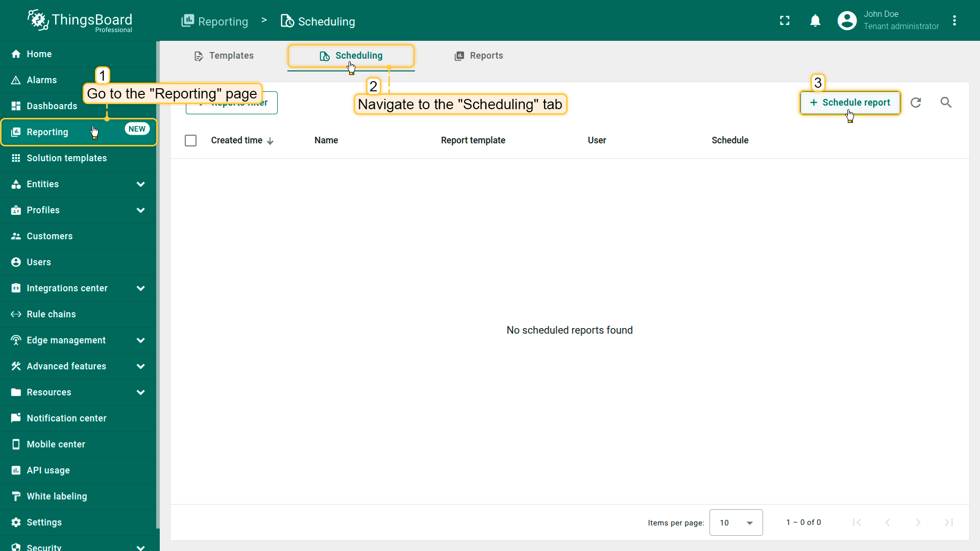Click the refresh icon
The height and width of the screenshot is (551, 980).
916,103
